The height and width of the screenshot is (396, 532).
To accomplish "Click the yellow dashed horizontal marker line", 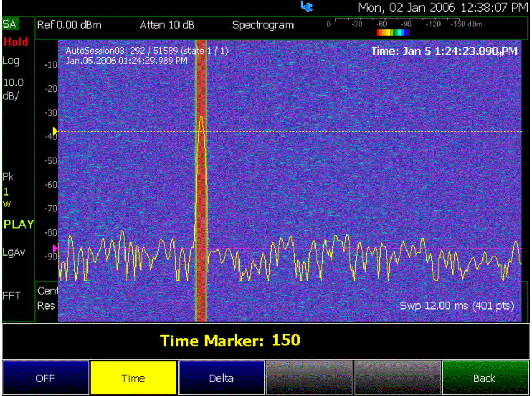I will click(x=290, y=131).
